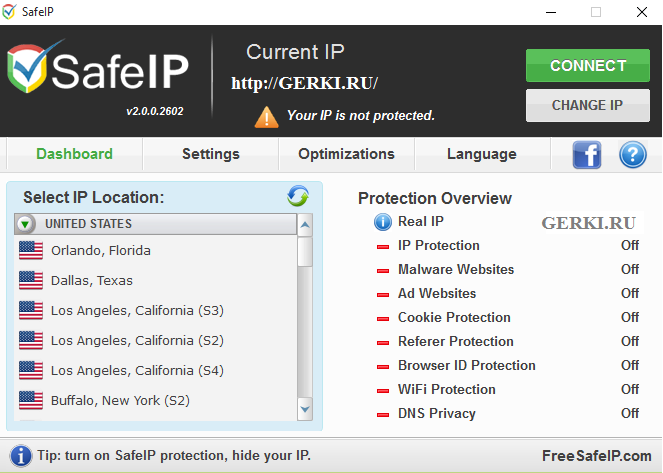
Task: Click the CHANGE IP button
Action: coord(587,105)
